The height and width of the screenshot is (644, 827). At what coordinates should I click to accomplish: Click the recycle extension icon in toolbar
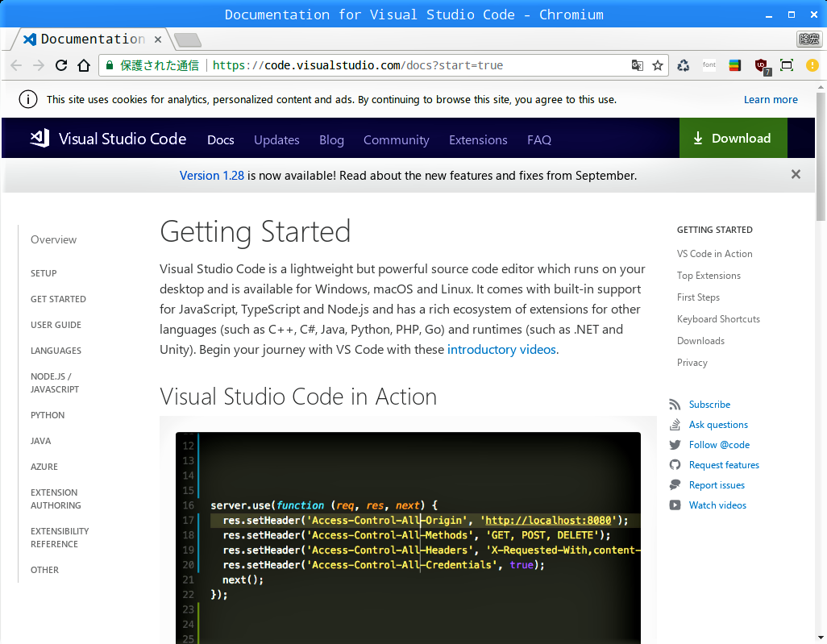click(684, 65)
